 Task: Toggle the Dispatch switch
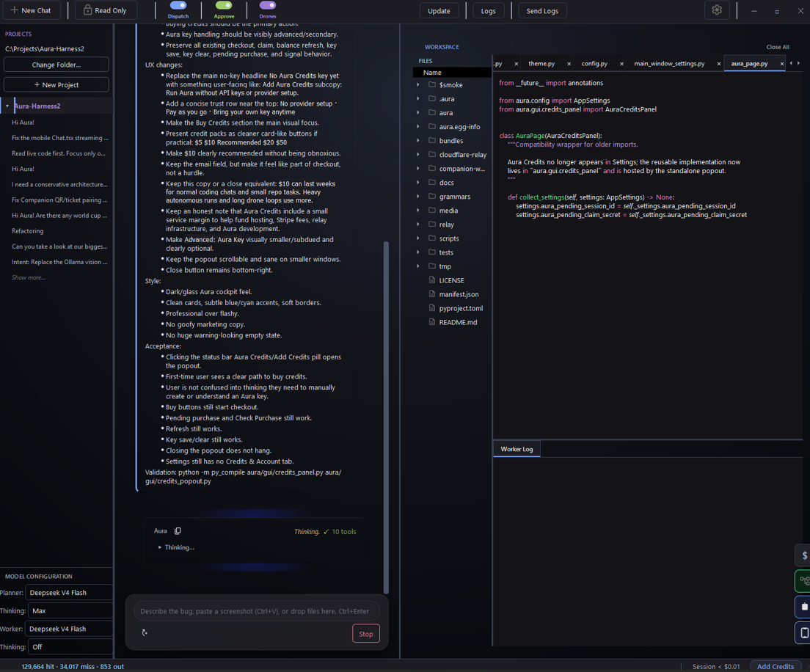tap(178, 5)
